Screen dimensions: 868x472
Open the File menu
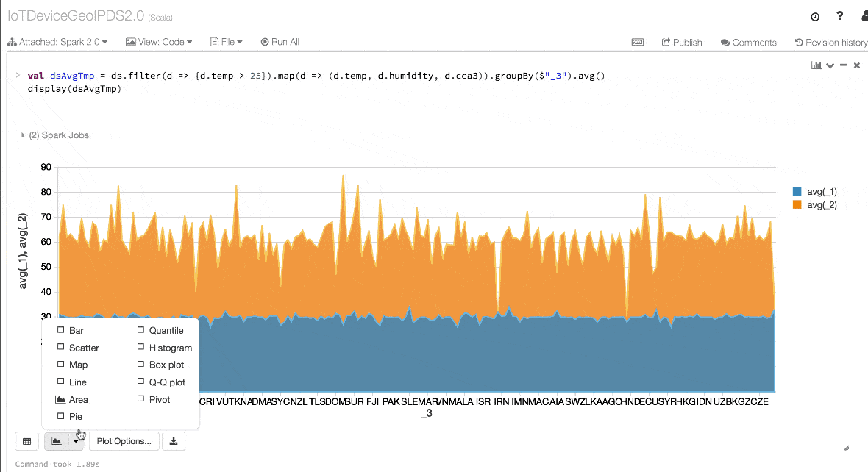tap(227, 42)
